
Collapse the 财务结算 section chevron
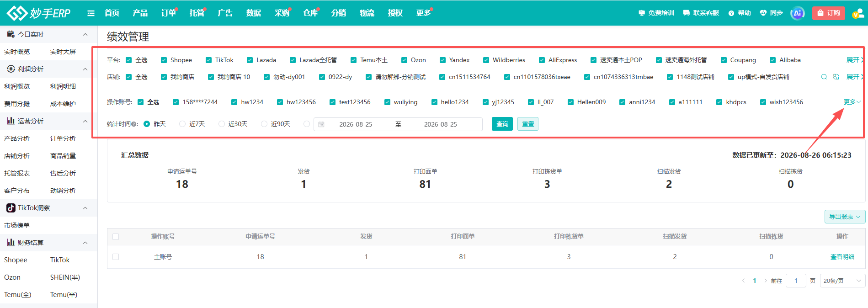(x=85, y=243)
